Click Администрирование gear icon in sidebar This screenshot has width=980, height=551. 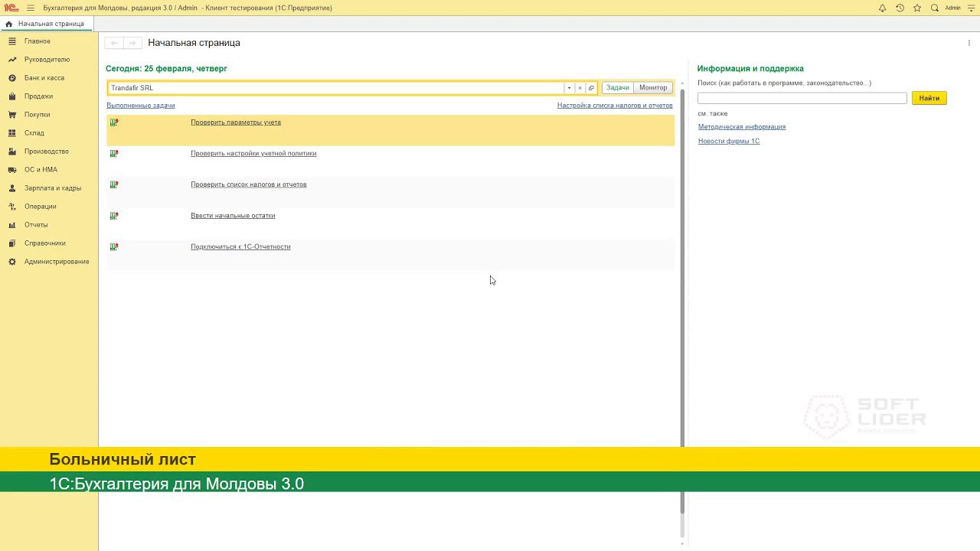(12, 262)
